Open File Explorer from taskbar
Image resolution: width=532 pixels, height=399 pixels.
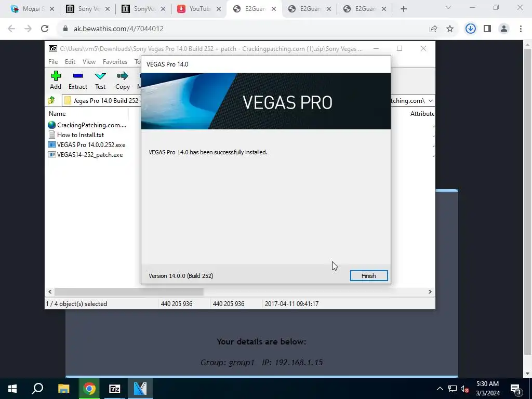pyautogui.click(x=63, y=389)
